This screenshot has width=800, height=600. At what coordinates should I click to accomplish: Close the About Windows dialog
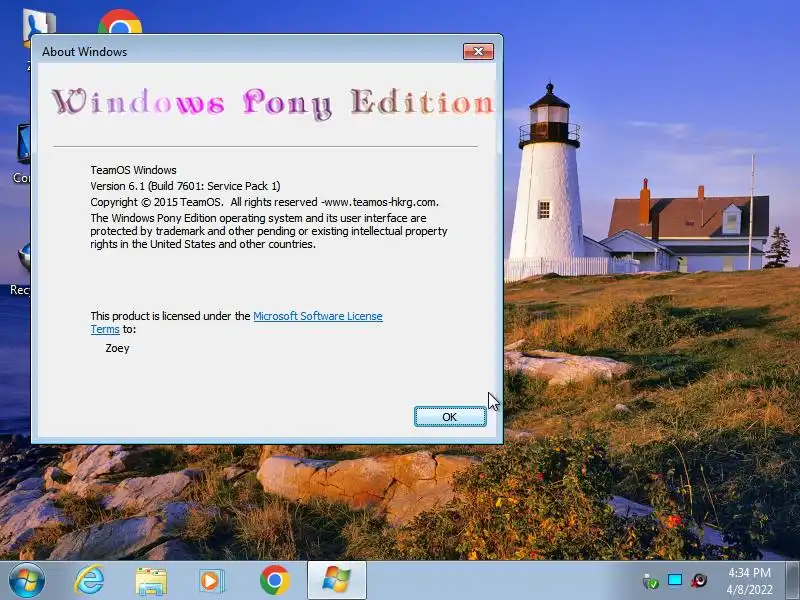[x=478, y=52]
